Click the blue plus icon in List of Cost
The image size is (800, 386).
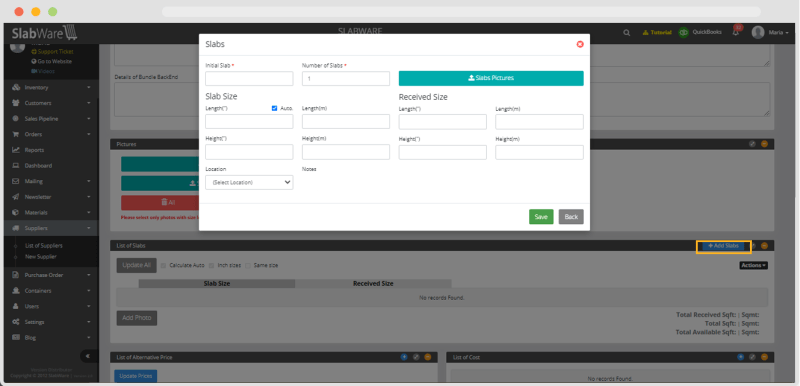740,357
